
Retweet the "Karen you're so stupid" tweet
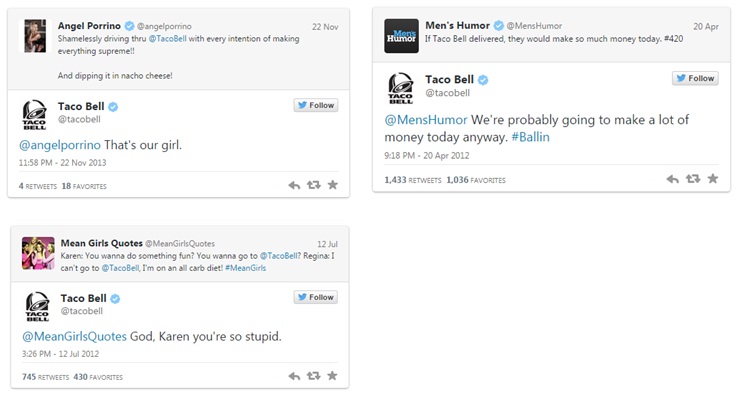pos(313,376)
